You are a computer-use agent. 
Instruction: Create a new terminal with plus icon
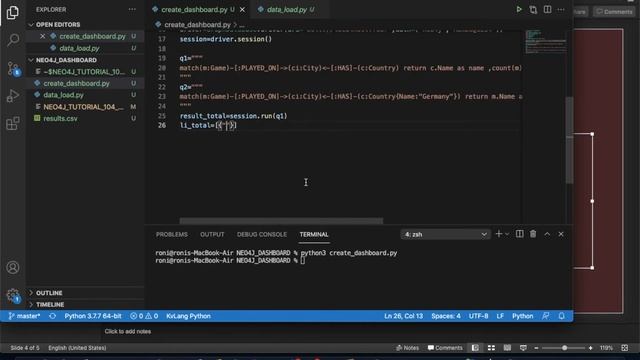click(x=498, y=234)
